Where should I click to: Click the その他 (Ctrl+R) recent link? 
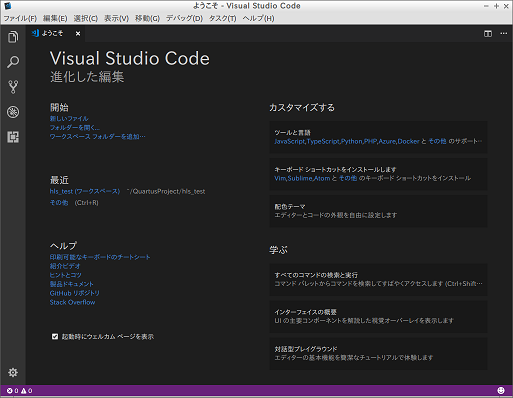(59, 203)
